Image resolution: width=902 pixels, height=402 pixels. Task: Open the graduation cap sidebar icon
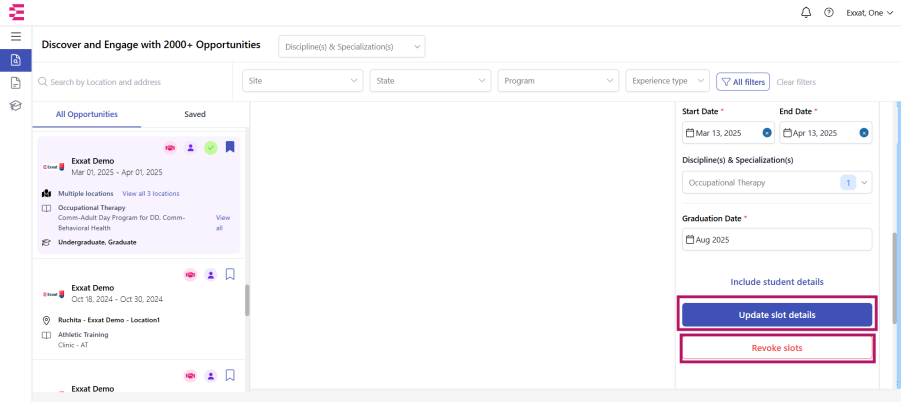click(x=16, y=106)
